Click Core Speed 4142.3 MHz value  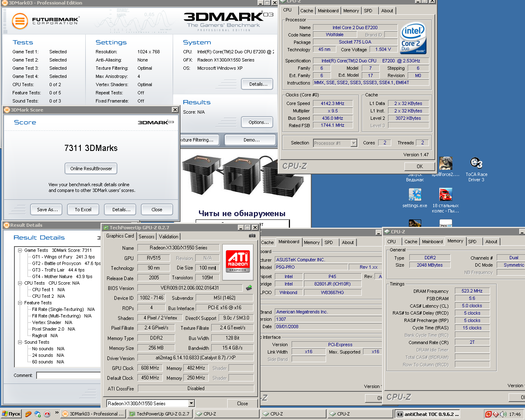click(333, 103)
